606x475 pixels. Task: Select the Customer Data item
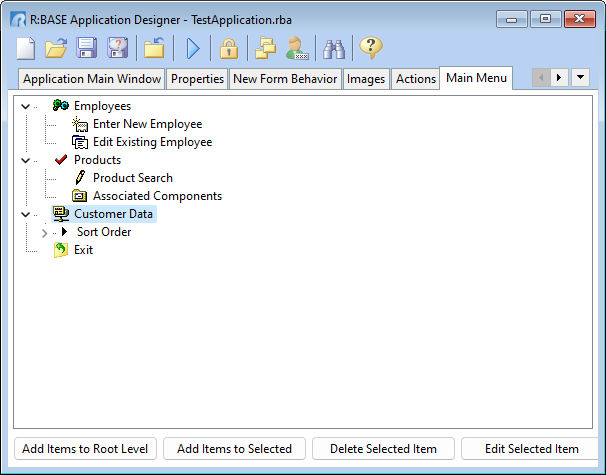coord(113,214)
